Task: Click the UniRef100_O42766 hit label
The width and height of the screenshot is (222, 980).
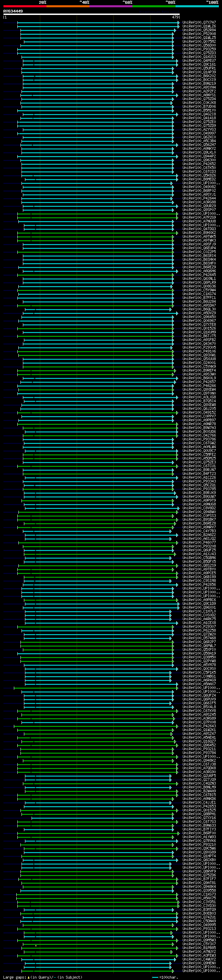Action: (199, 436)
